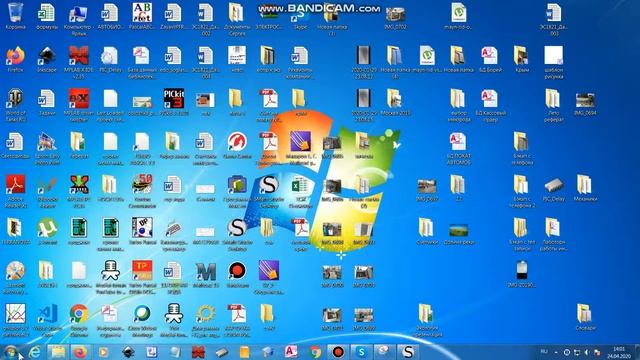
Task: Launch the Visual Studio Code desktop shortcut
Action: (47, 314)
